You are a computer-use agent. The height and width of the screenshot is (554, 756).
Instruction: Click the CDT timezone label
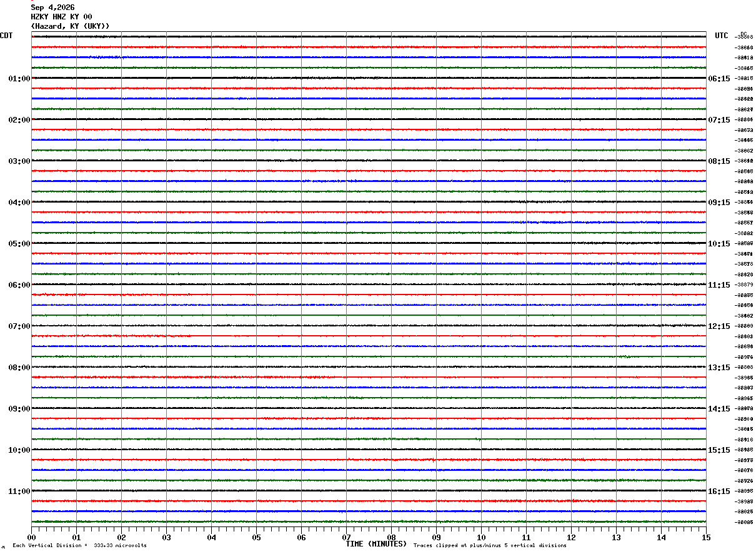click(x=6, y=36)
